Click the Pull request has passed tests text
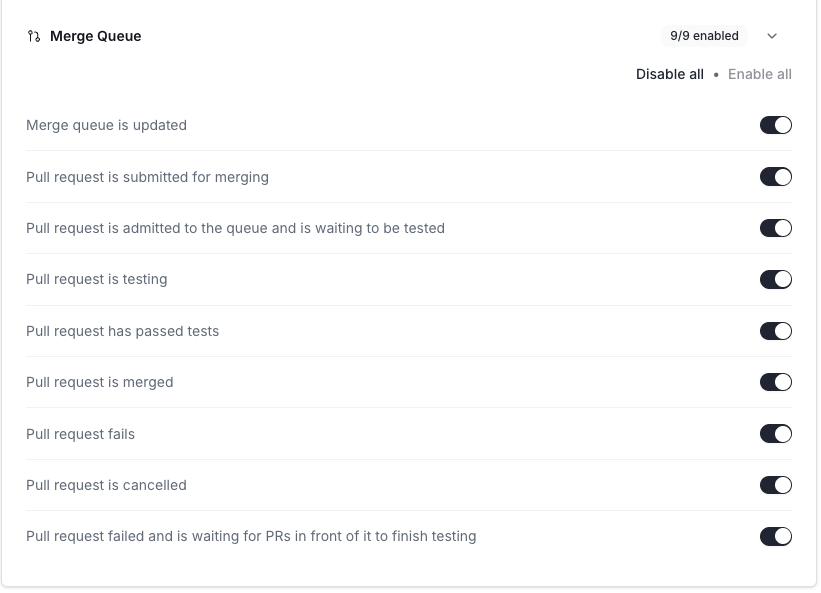821x593 pixels. coord(122,331)
